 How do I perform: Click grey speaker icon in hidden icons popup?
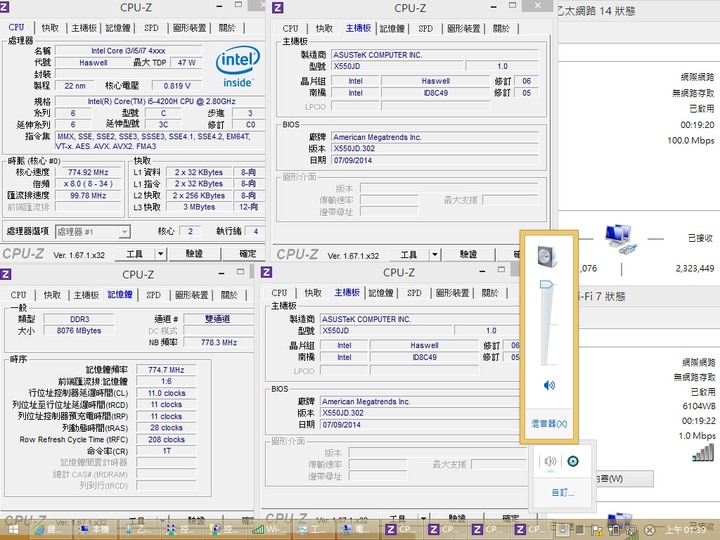(550, 461)
